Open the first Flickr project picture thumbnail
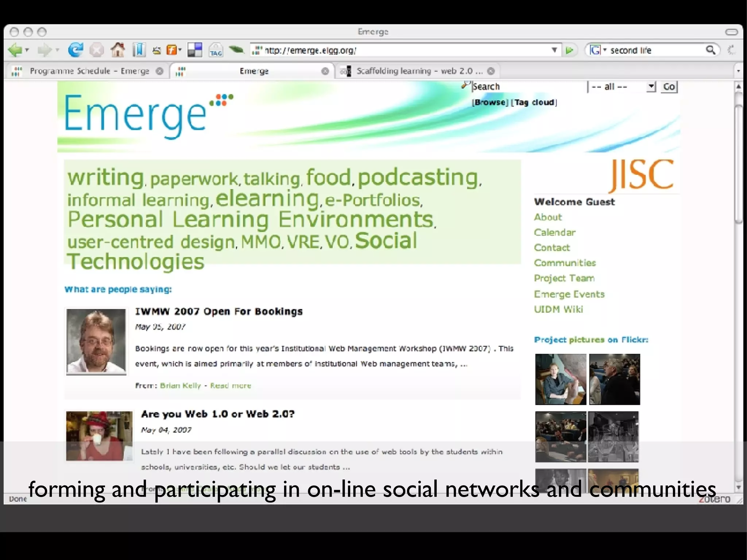 click(x=561, y=379)
